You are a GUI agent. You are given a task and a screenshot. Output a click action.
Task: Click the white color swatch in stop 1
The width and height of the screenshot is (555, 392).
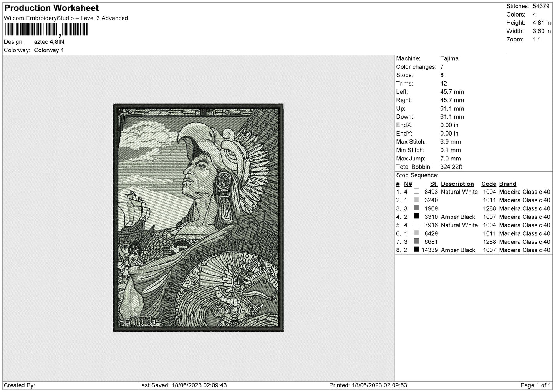click(x=417, y=191)
